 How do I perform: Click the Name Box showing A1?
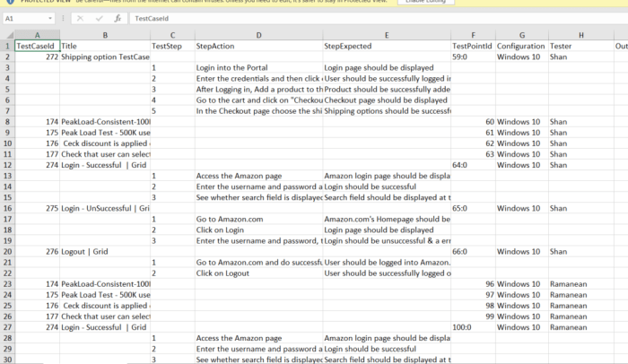pyautogui.click(x=28, y=19)
